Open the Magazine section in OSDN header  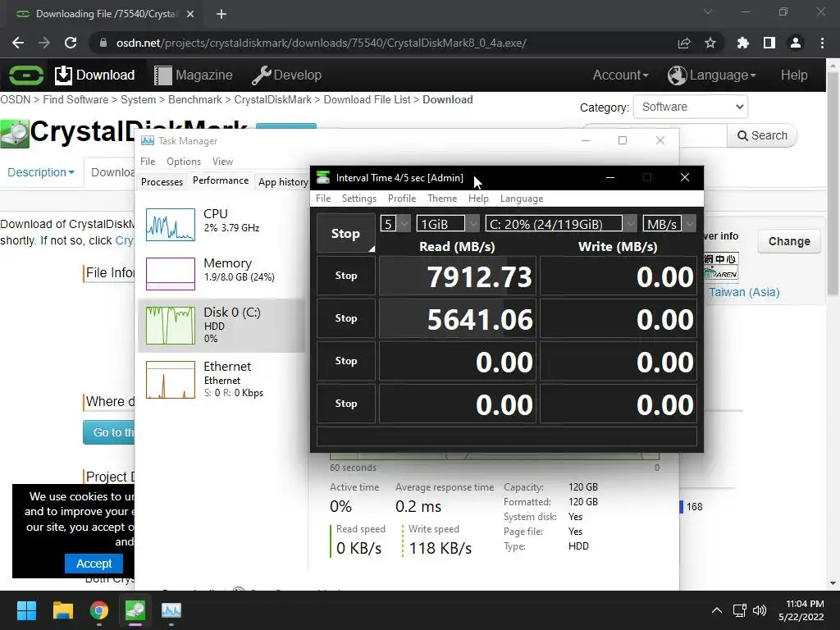click(194, 75)
